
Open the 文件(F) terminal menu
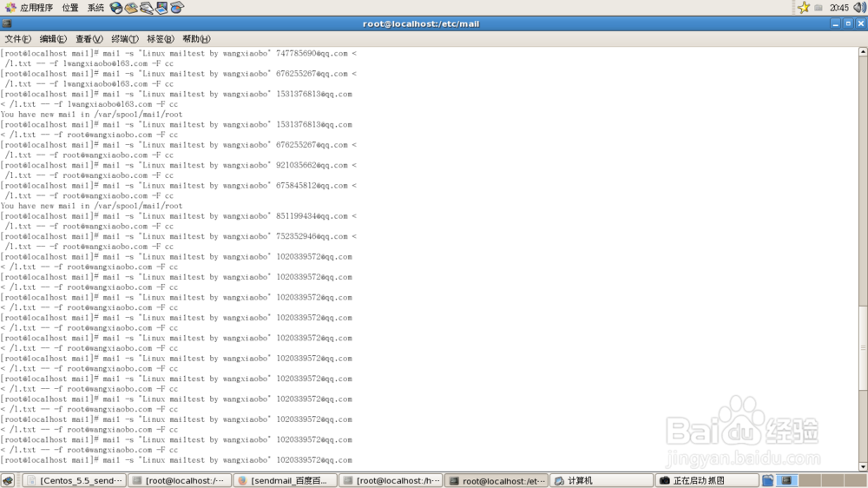coord(17,39)
